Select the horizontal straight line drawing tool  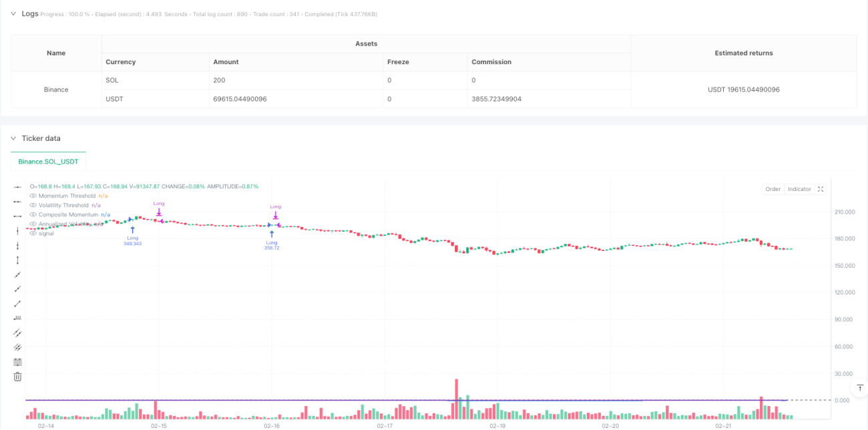[x=18, y=186]
